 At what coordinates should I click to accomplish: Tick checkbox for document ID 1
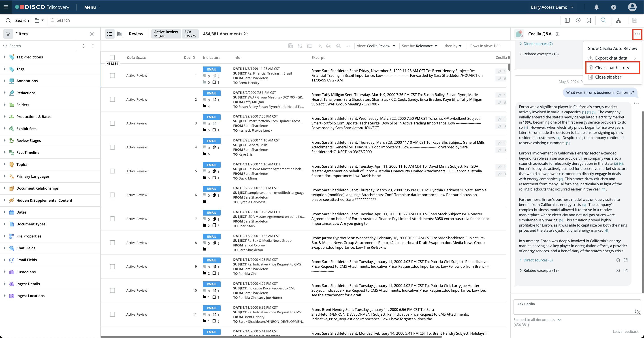point(112,75)
